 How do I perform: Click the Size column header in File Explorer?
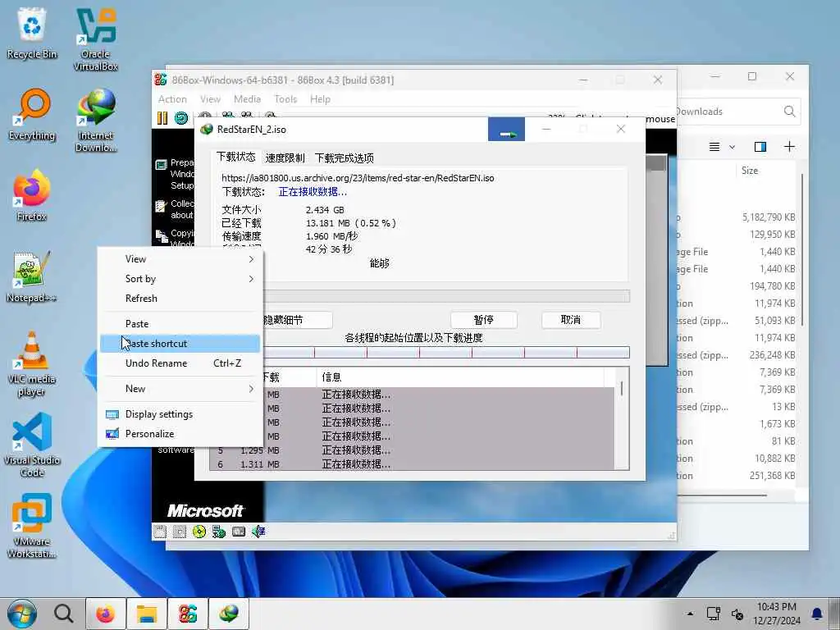coord(750,171)
